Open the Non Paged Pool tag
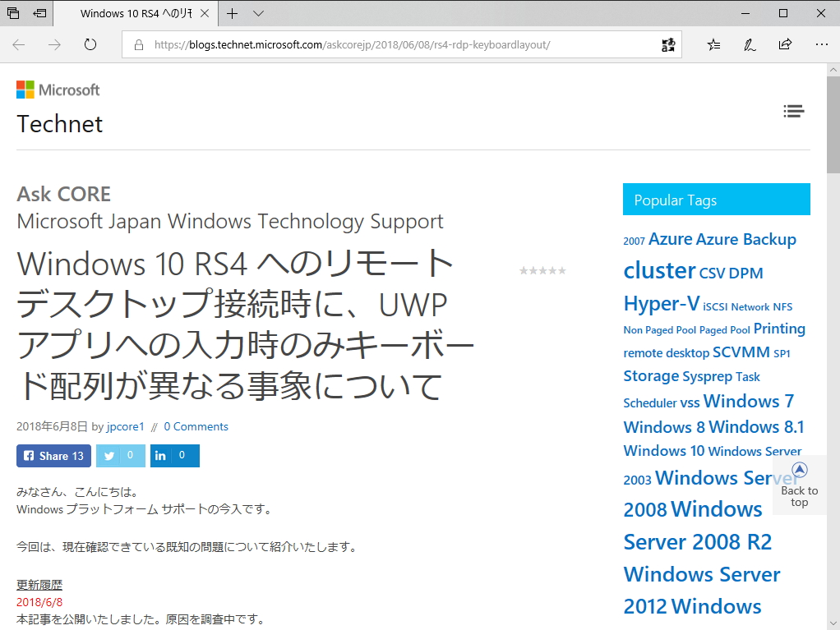 point(660,330)
